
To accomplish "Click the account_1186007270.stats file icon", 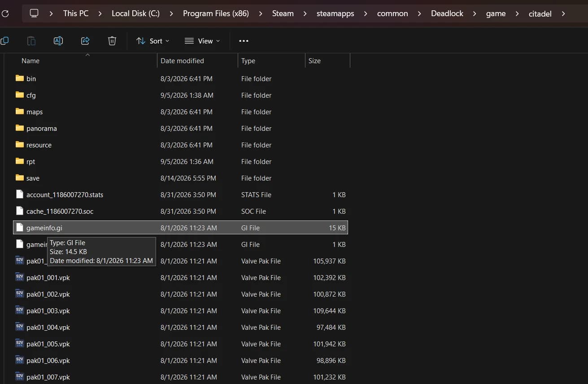I will [x=19, y=194].
